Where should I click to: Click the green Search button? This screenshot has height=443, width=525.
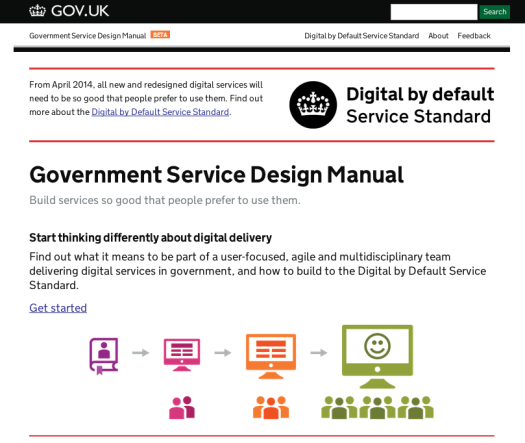pyautogui.click(x=495, y=12)
